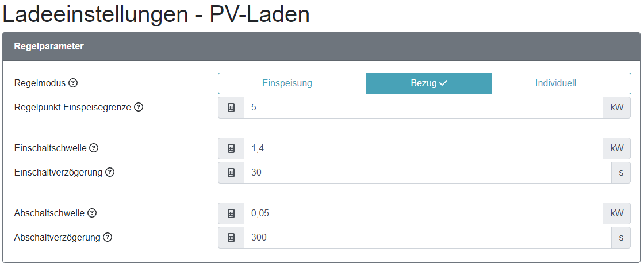Image resolution: width=644 pixels, height=267 pixels.
Task: Open Abschaltschwelle help icon
Action: pos(92,213)
